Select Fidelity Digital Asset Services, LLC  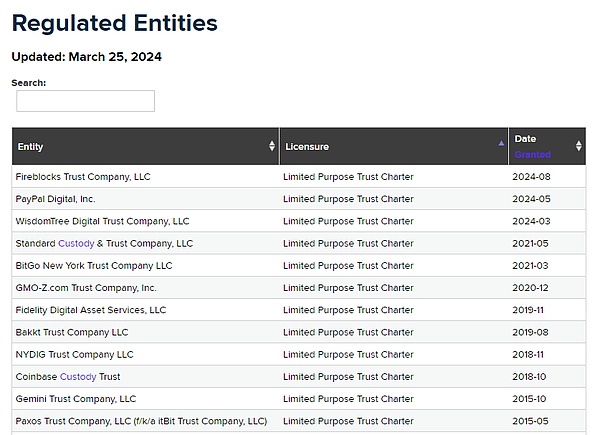click(x=91, y=310)
